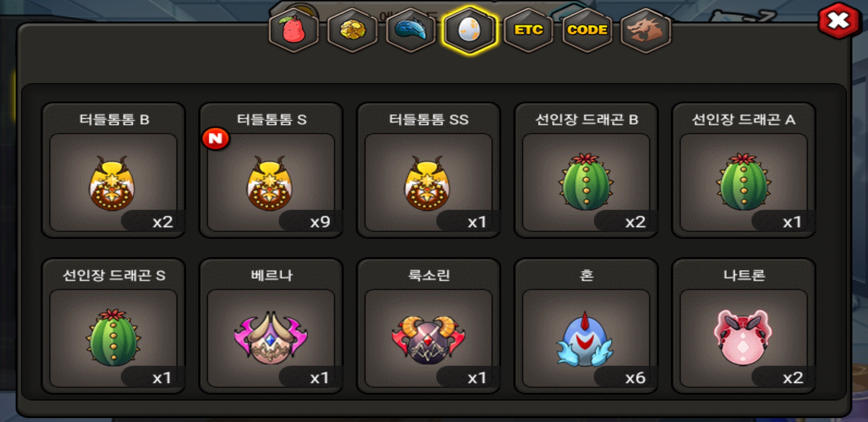868x422 pixels.
Task: Select the 혼 blue flame egg
Action: 586,326
